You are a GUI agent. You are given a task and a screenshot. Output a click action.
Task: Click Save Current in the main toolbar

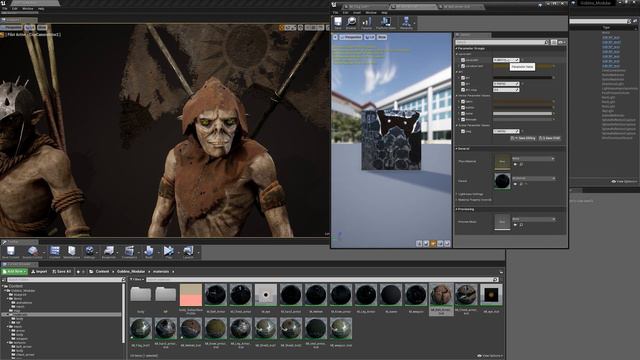point(11,252)
